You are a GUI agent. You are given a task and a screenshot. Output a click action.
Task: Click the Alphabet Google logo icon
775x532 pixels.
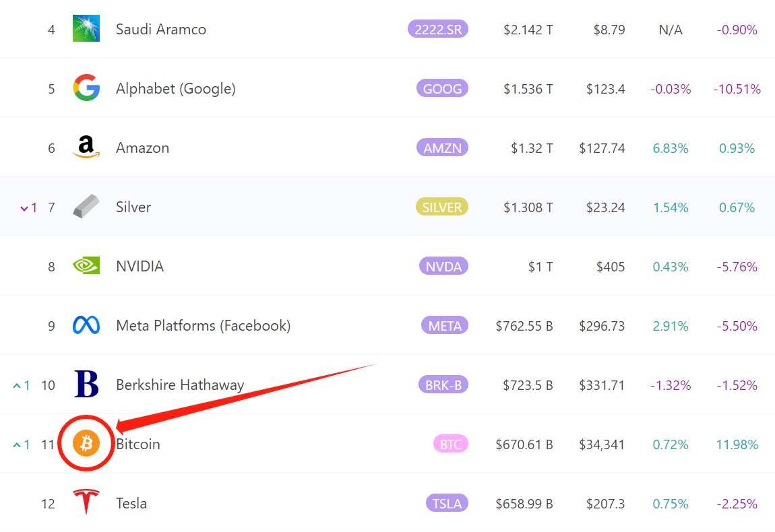pos(86,88)
